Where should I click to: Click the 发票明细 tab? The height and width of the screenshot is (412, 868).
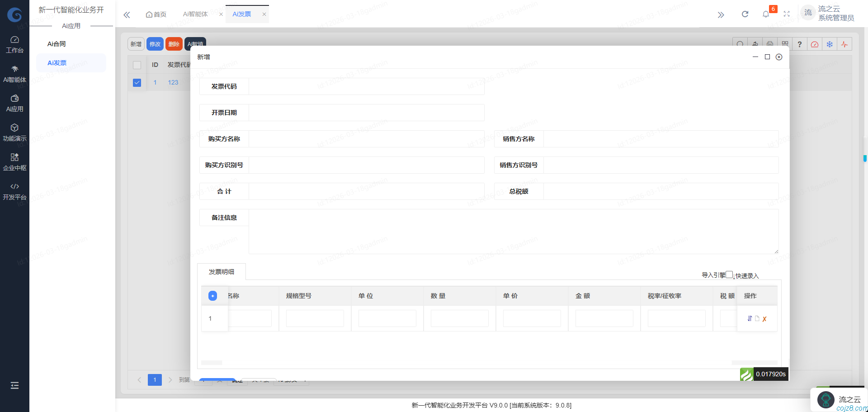[x=222, y=272]
